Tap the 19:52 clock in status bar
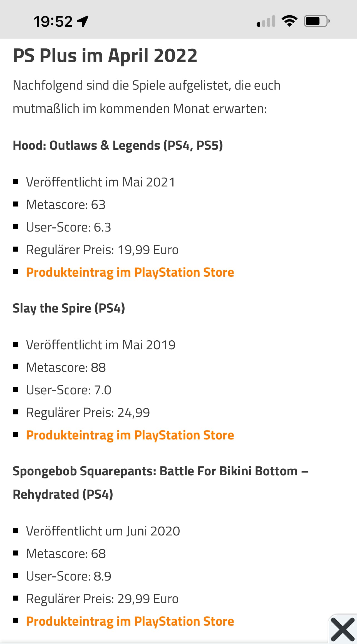The image size is (357, 644). point(53,21)
